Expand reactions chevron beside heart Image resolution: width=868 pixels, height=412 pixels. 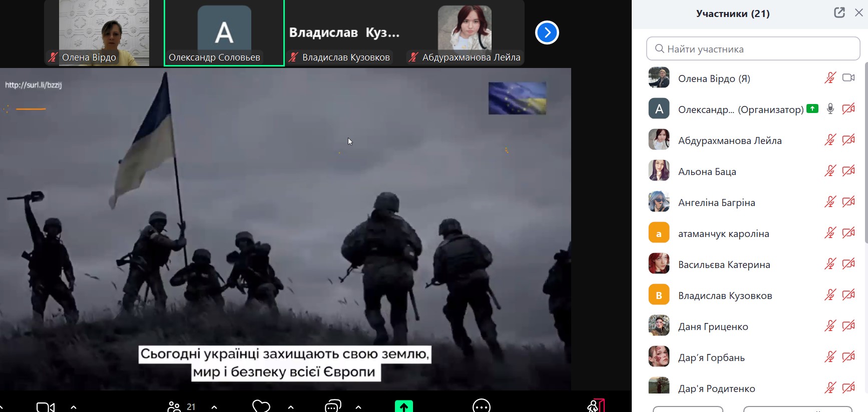pyautogui.click(x=291, y=407)
